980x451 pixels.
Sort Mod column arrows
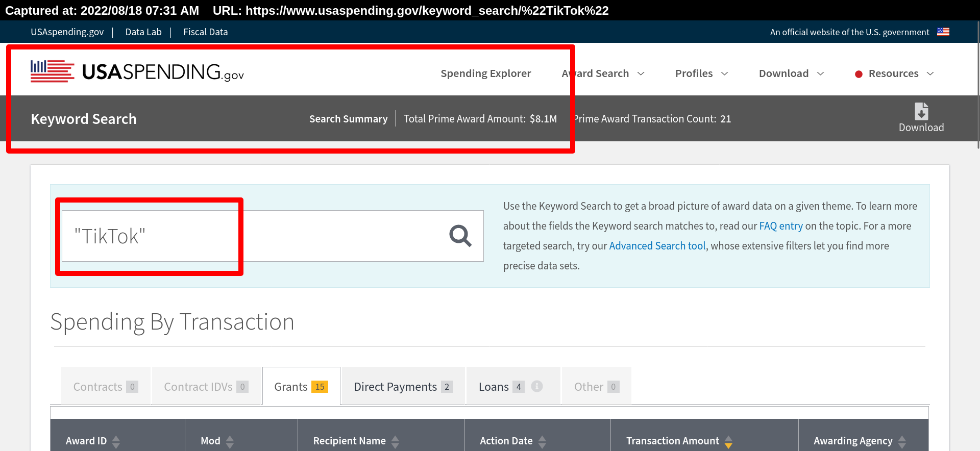(x=230, y=441)
